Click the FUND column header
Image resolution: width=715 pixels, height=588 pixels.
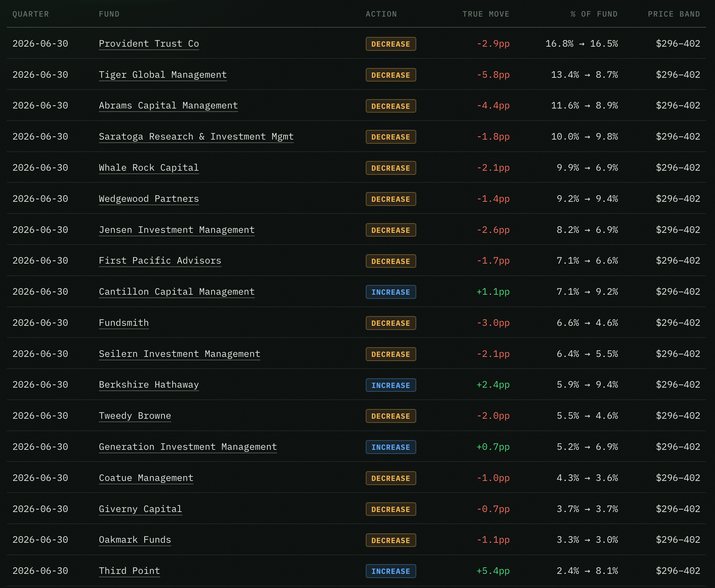coord(109,14)
